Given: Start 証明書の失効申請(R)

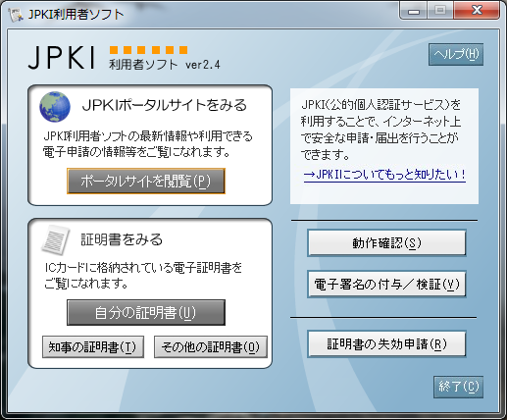Looking at the screenshot, I should tap(386, 343).
